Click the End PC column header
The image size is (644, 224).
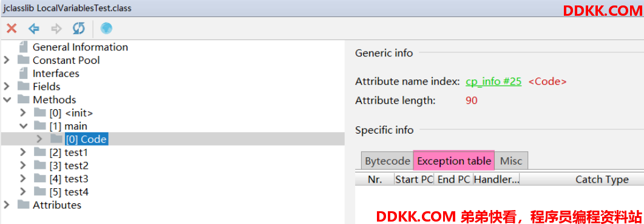tap(454, 179)
